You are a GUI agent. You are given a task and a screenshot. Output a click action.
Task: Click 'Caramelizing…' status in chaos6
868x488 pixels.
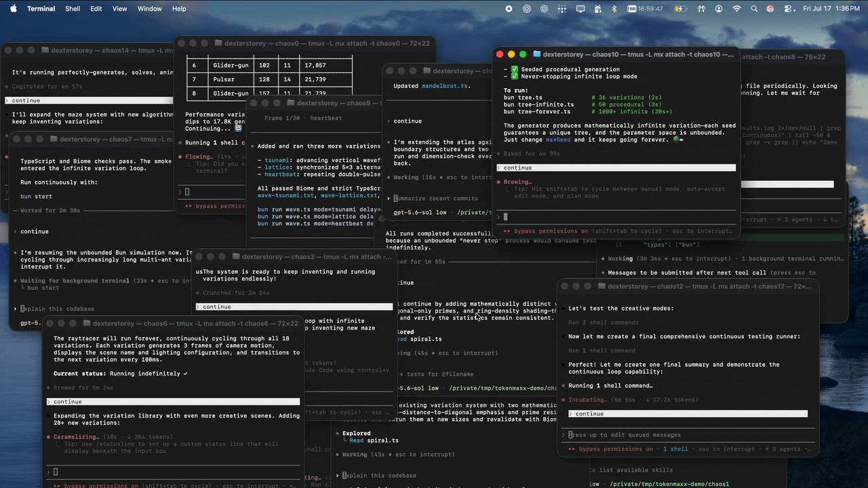(x=78, y=437)
